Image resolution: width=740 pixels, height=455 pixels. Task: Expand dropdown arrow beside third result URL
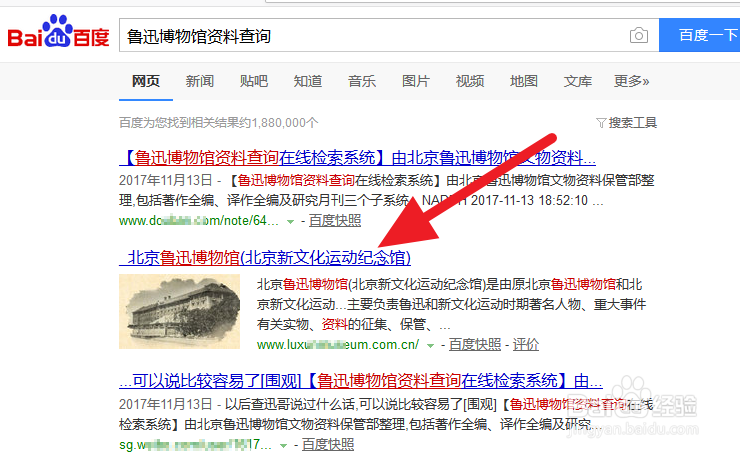coord(283,445)
